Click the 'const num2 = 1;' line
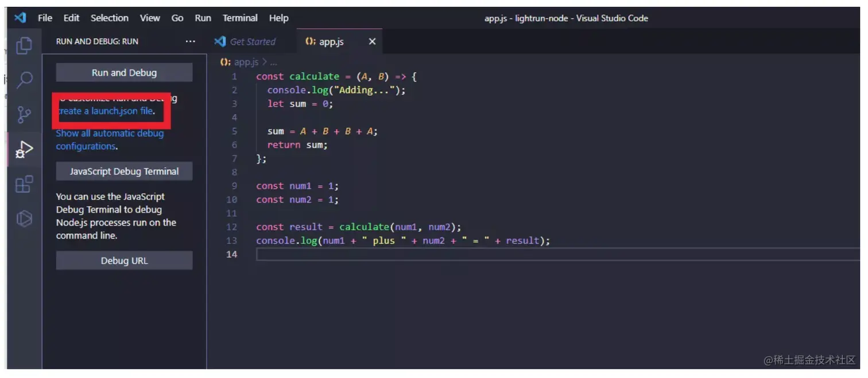 tap(297, 200)
